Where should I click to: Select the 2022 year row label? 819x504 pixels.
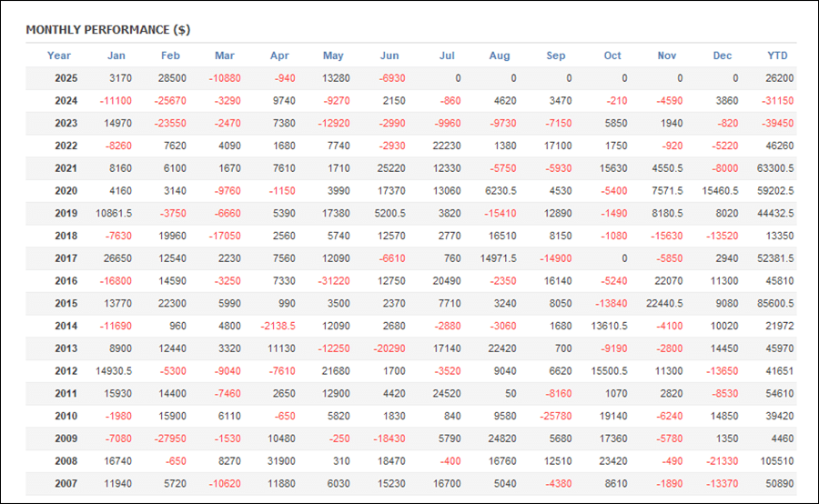pos(66,146)
